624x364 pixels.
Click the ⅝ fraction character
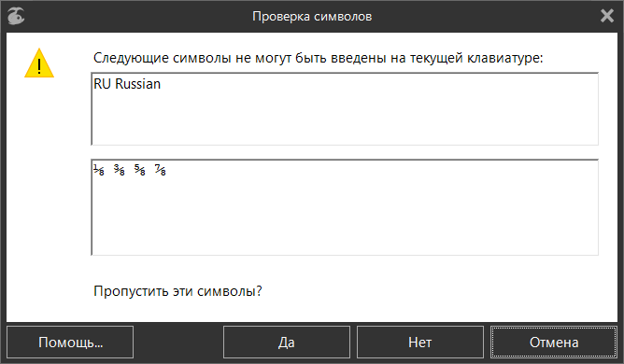coord(140,170)
